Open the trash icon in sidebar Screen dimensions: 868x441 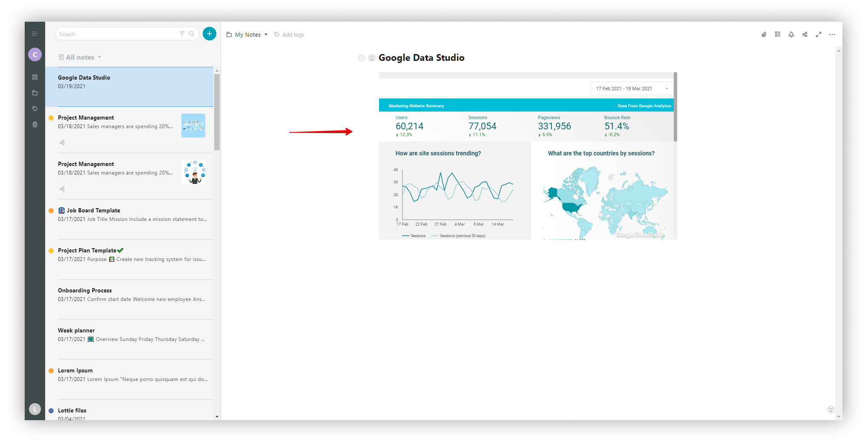pyautogui.click(x=35, y=124)
